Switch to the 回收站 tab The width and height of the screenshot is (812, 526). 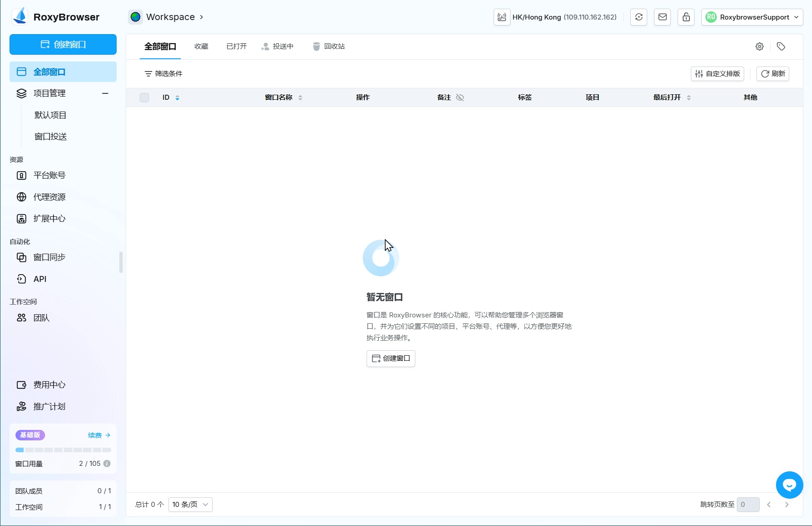click(329, 46)
